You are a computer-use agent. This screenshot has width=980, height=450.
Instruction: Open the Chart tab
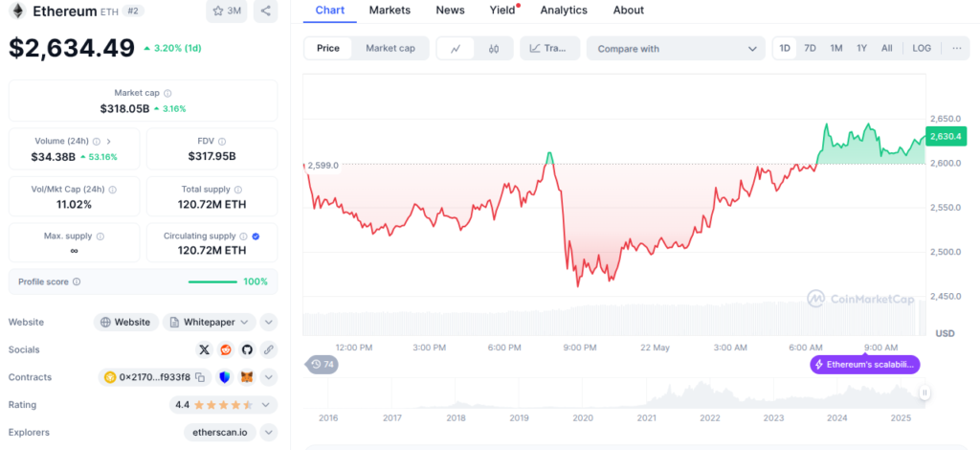[x=329, y=10]
